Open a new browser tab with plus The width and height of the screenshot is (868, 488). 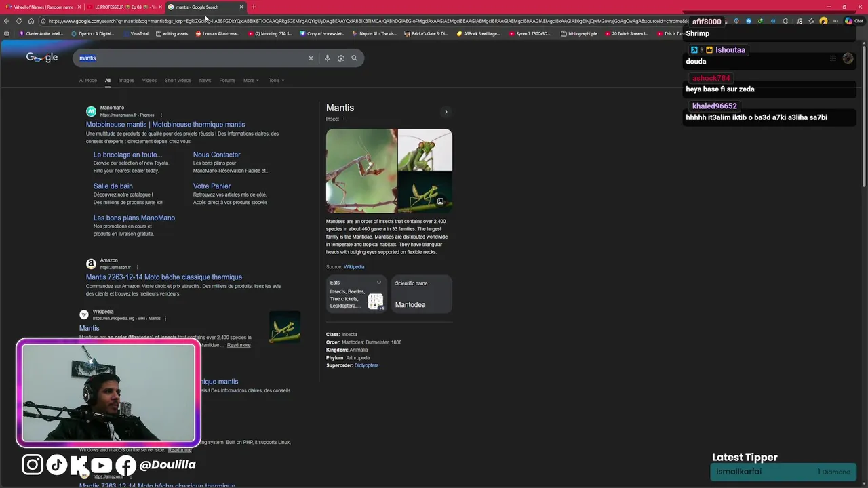(254, 7)
